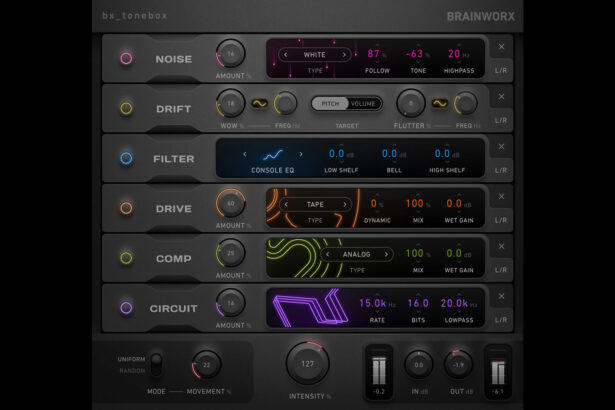Remove the DRIVE module with its X
This screenshot has height=410, width=615.
[x=501, y=196]
